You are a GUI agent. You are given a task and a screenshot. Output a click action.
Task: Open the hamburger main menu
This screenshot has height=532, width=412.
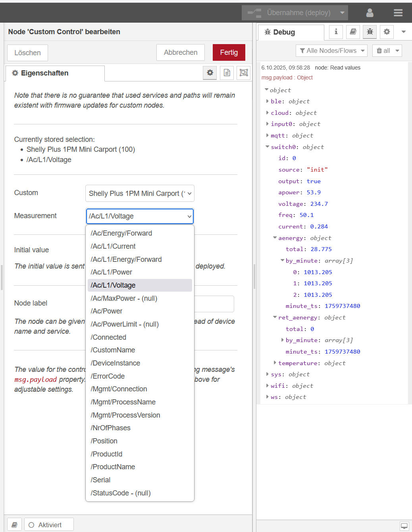pyautogui.click(x=398, y=13)
